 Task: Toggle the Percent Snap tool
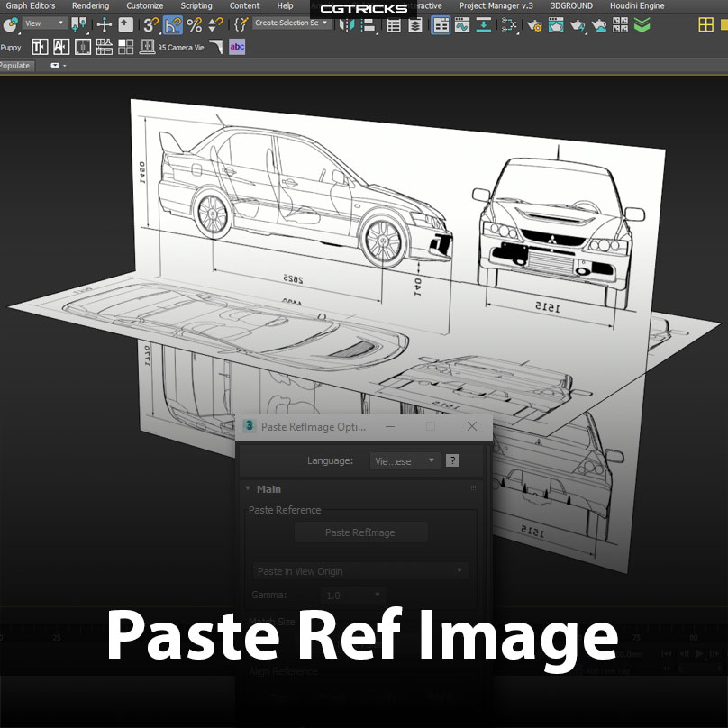(x=194, y=25)
